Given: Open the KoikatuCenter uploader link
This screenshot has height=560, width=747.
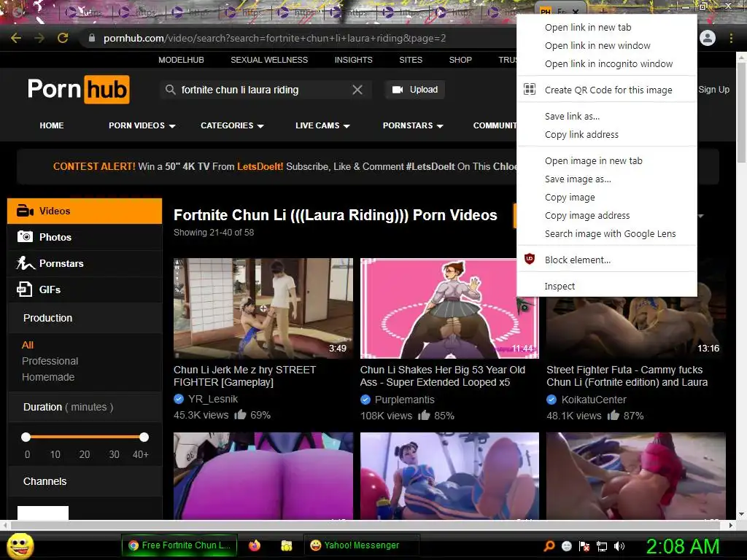Looking at the screenshot, I should (594, 400).
